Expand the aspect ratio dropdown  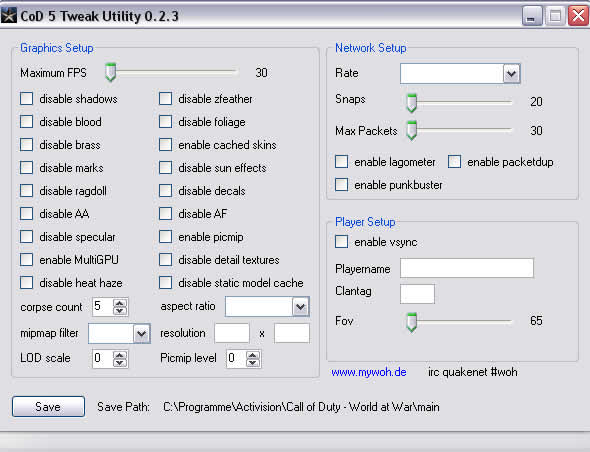click(301, 307)
